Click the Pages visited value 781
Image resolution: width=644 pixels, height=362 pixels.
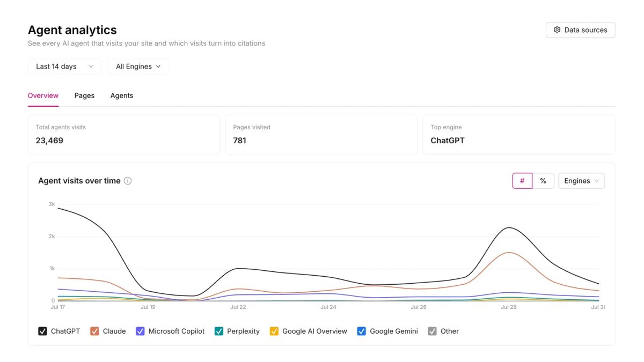coord(239,141)
